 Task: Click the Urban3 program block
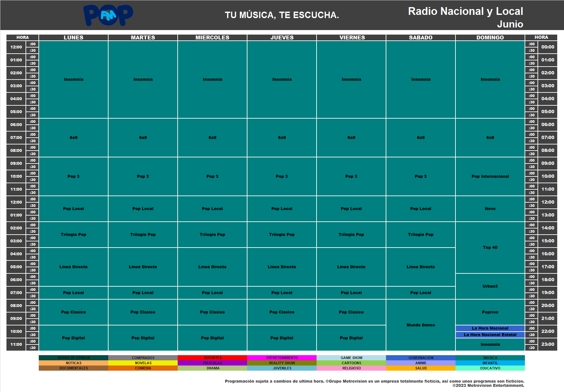(490, 286)
